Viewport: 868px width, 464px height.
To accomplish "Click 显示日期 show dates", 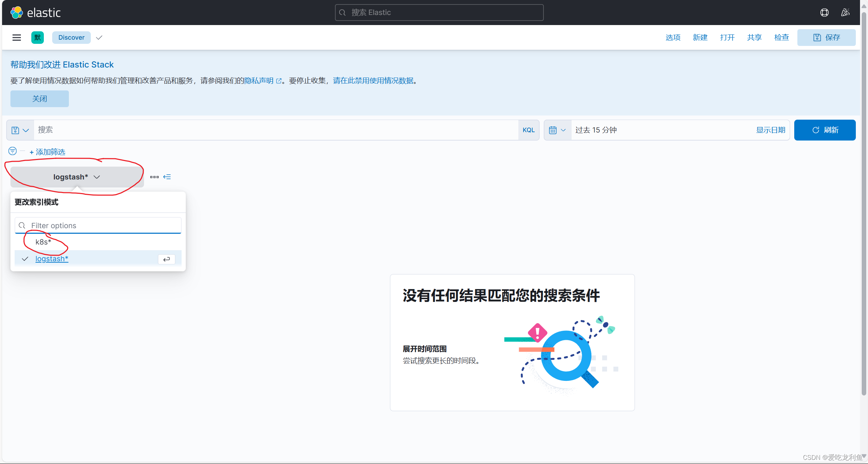I will (771, 130).
